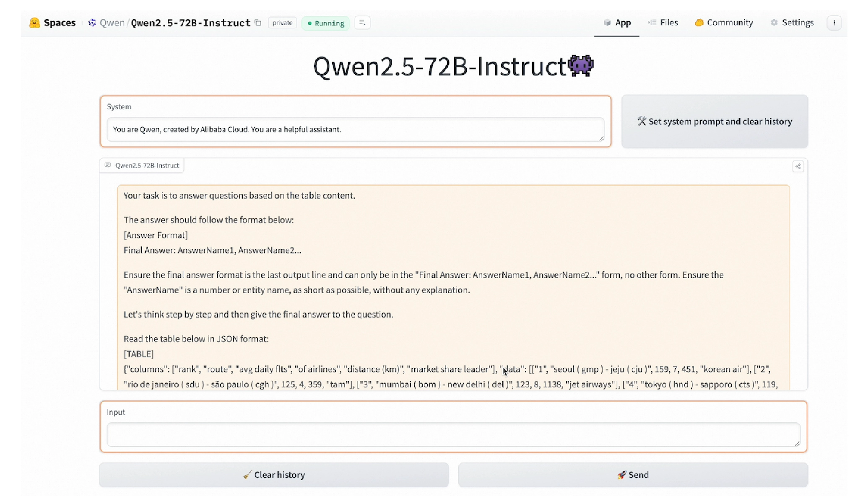Click into the Input message box
The image size is (868, 496).
pos(453,434)
